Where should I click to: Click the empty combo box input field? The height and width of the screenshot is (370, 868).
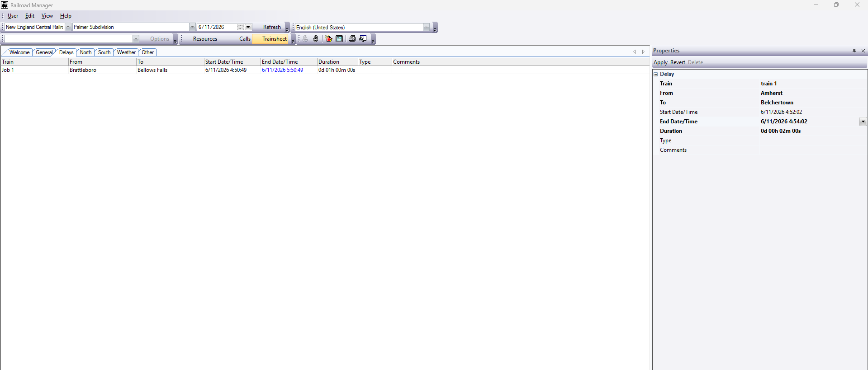click(x=68, y=39)
